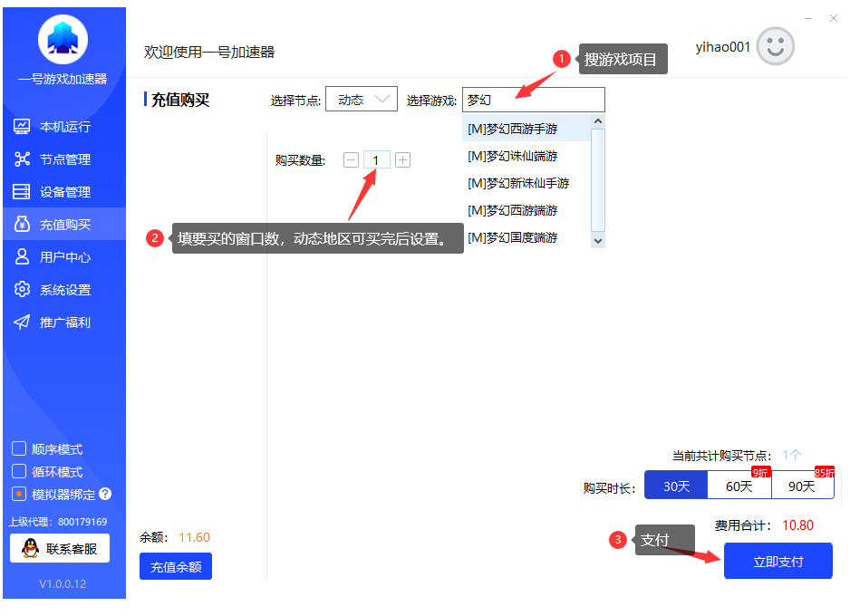
Task: Click game list scroll down arrow
Action: point(598,241)
